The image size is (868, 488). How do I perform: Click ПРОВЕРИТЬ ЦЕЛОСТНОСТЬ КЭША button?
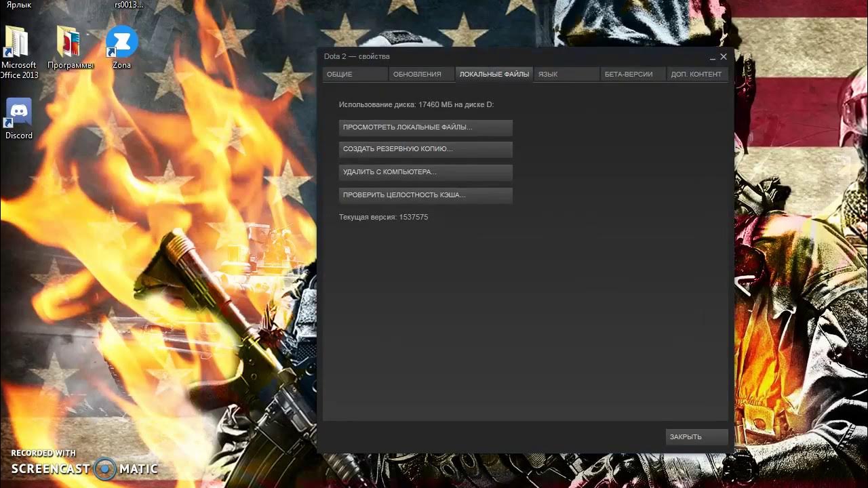coord(426,195)
